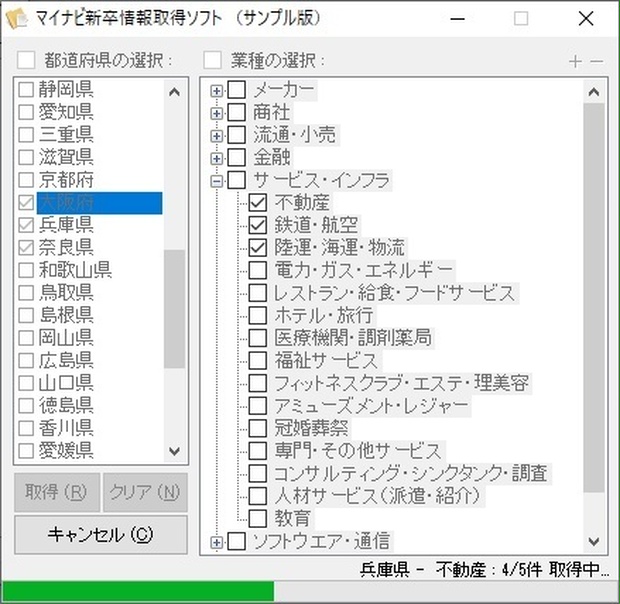Expand the 商社 tree node
The width and height of the screenshot is (620, 604).
[216, 114]
